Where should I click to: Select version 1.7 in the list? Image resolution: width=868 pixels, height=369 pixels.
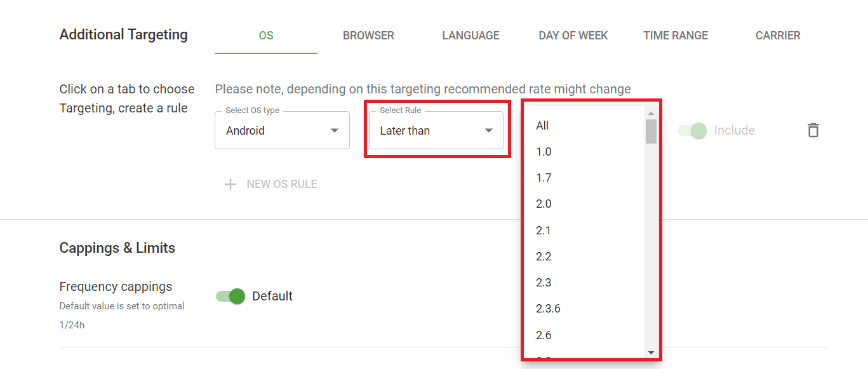pos(544,178)
